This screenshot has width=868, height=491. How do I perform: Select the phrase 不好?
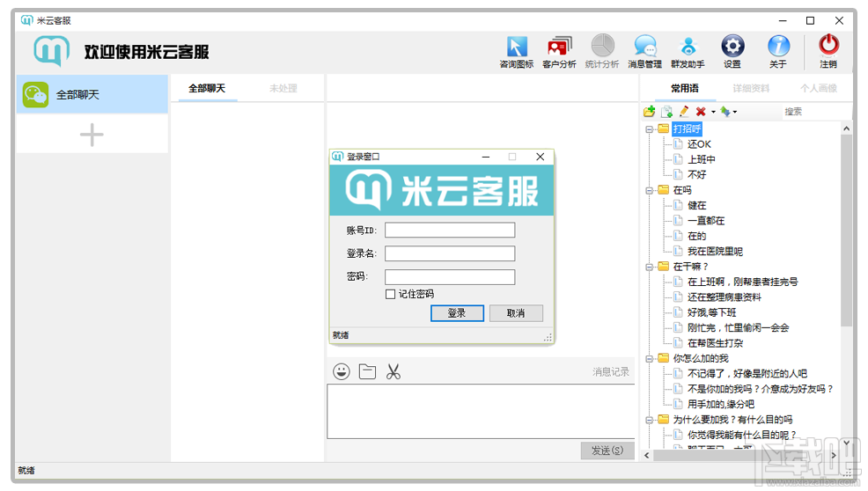(x=697, y=175)
